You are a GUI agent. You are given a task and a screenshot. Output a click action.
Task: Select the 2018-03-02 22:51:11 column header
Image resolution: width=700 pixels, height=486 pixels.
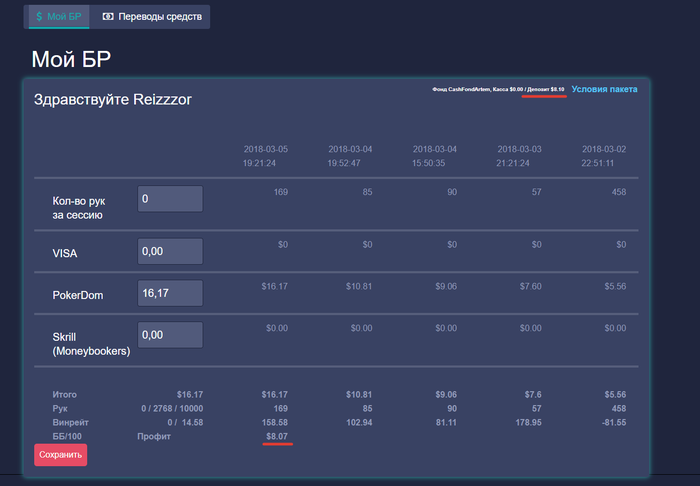[604, 156]
